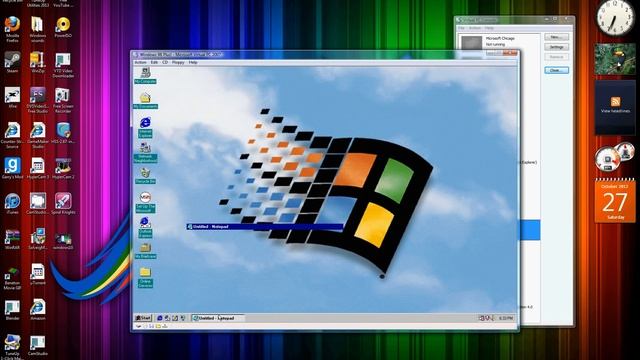Select Set Up The Microsoft Network icon

tap(145, 202)
